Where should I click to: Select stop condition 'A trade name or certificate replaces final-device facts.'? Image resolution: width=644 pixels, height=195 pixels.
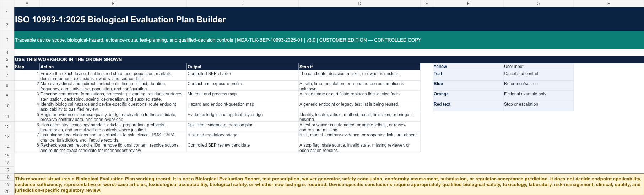point(359,96)
